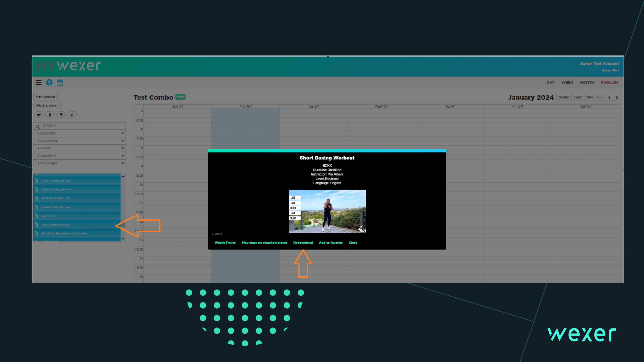
Task: Open the blue help question-mark icon
Action: pyautogui.click(x=49, y=82)
